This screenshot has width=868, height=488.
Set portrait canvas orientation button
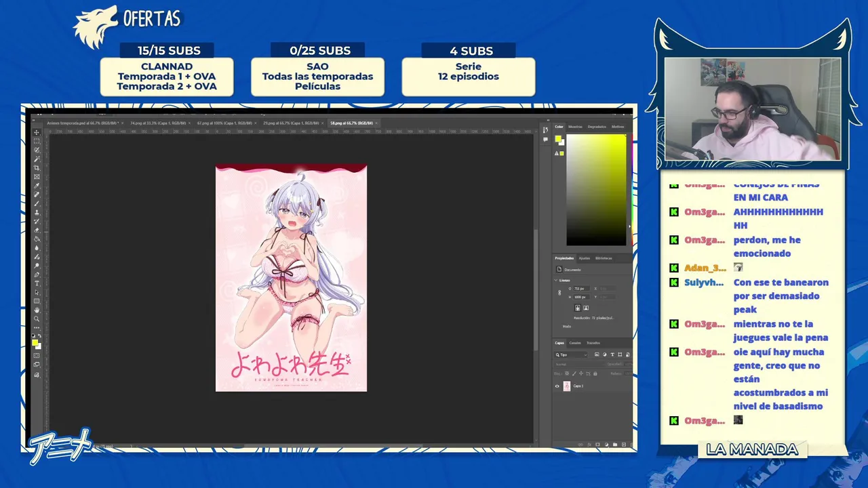coord(577,308)
